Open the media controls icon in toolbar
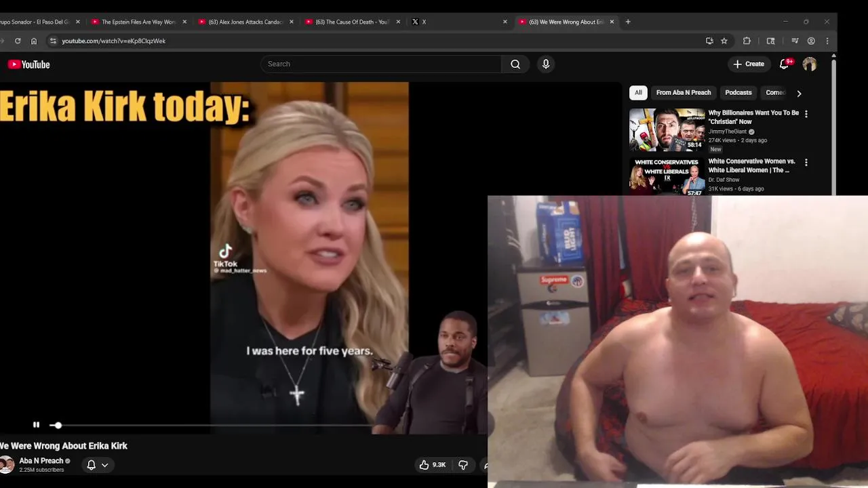The image size is (868, 488). [x=795, y=41]
